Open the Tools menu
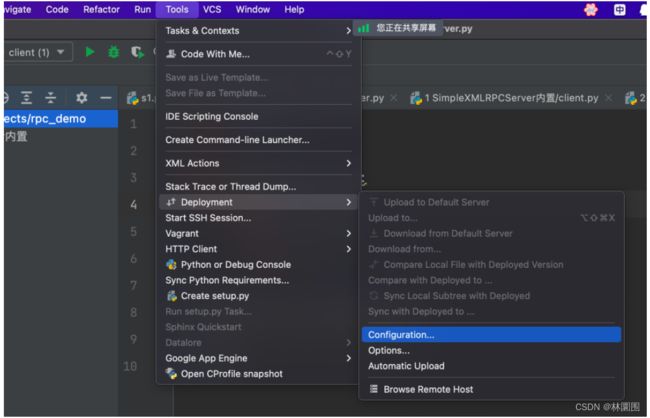The image size is (650, 418). [x=177, y=10]
